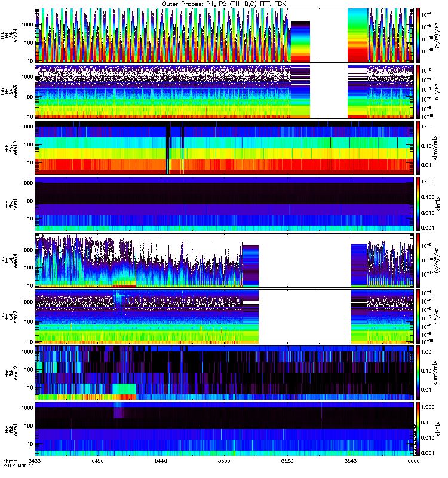Click the red low-frequency burst in the seventh panel
This screenshot has height=478, width=448.
coord(90,396)
